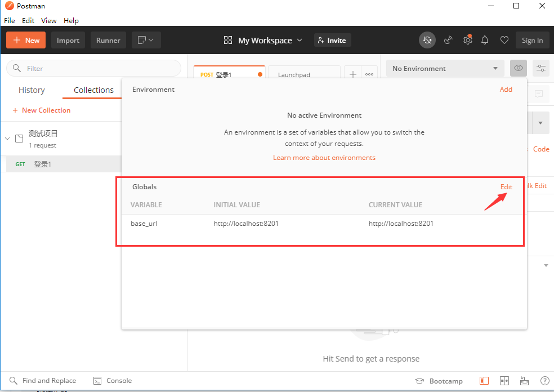The image size is (554, 392).
Task: Open the File menu
Action: [10, 20]
